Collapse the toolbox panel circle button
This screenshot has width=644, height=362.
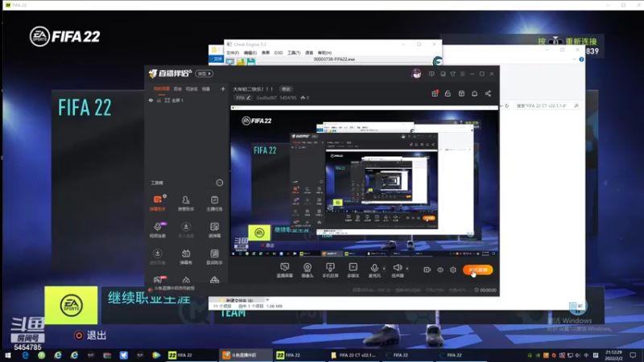coord(220,183)
